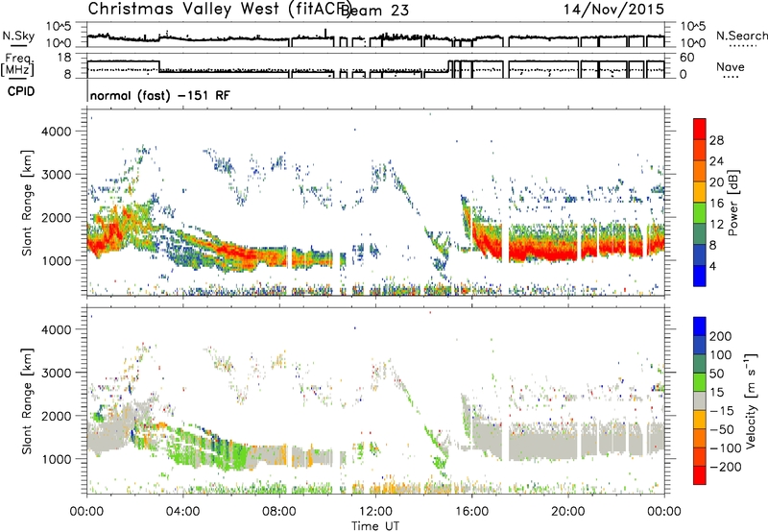Viewport: 768px width, 532px height.
Task: Click the "1000" tick on the velocity panel
Action: pos(56,459)
